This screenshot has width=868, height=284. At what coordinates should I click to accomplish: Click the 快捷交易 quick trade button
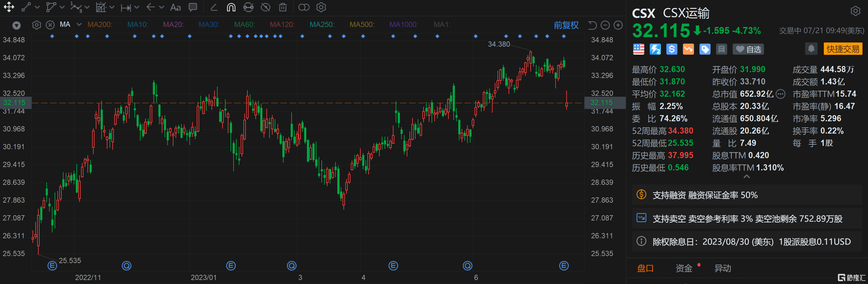point(843,49)
